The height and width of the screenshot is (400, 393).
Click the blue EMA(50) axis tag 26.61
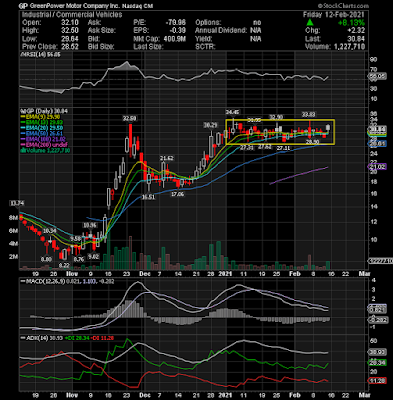(x=377, y=144)
